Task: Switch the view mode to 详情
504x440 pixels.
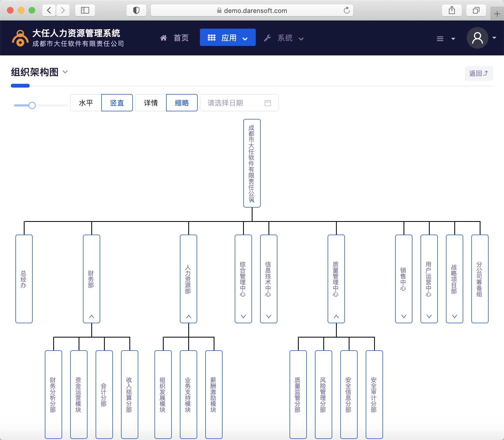Action: click(150, 103)
